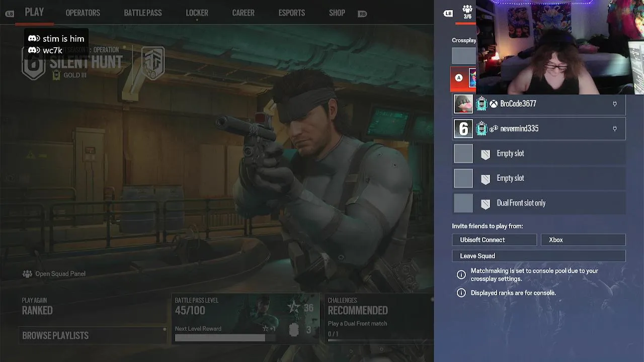Click nevermind335's connection plug icon
The height and width of the screenshot is (362, 644).
(614, 129)
